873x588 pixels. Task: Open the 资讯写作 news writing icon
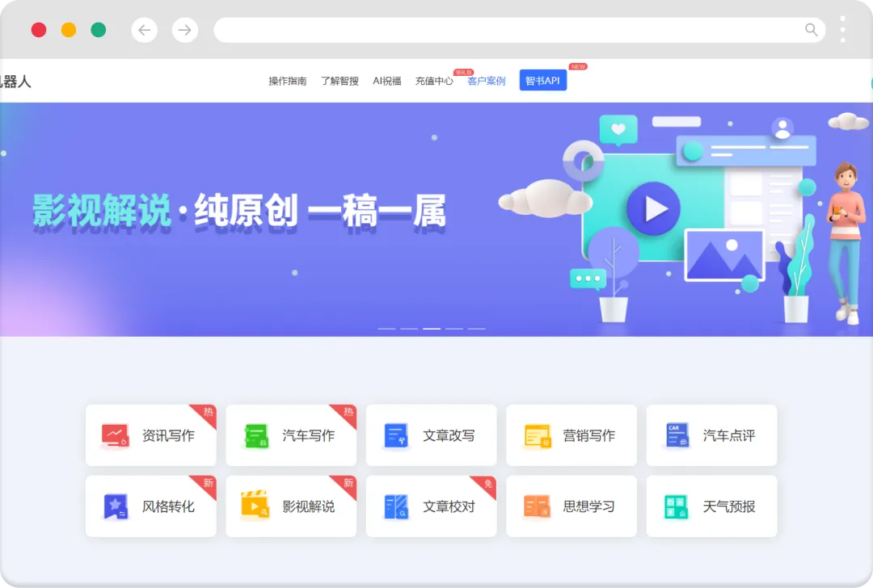coord(115,436)
